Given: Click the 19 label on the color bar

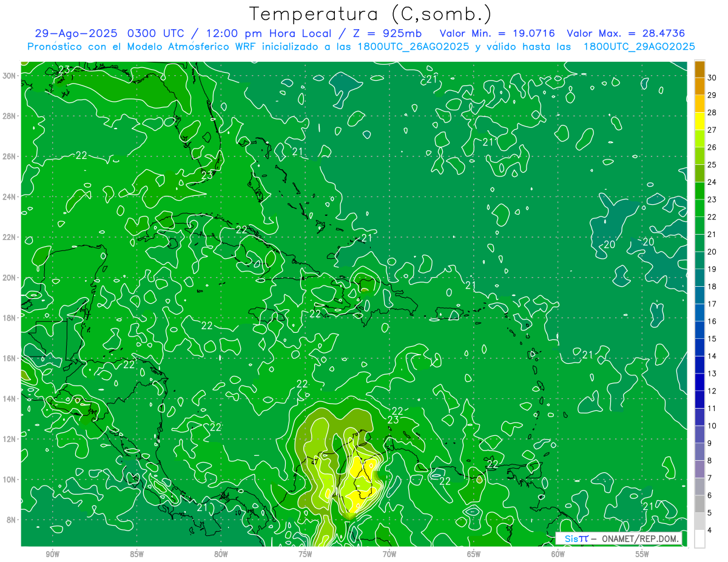Looking at the screenshot, I should click(x=712, y=269).
